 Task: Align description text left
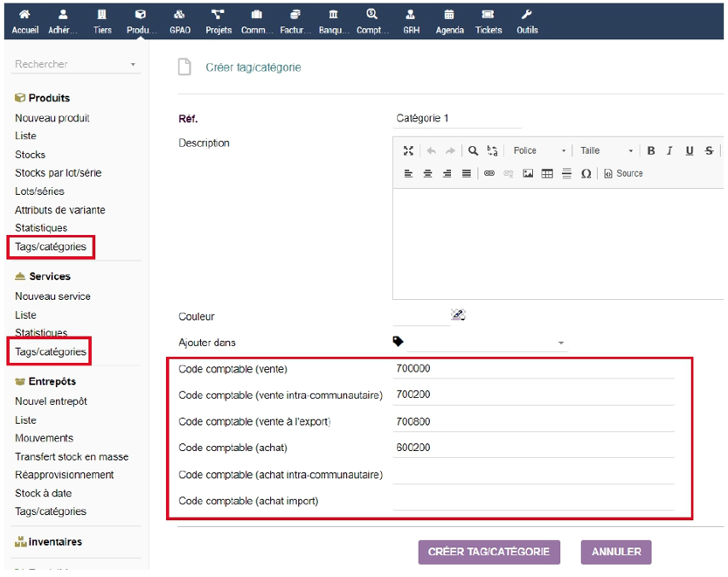tap(408, 173)
